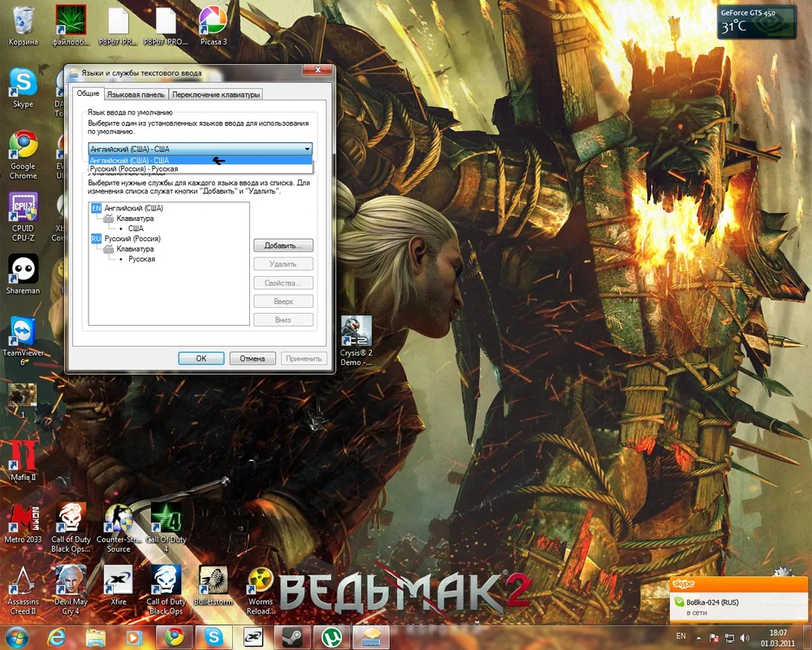The height and width of the screenshot is (650, 812).
Task: Open the Crysis 2 Demo shortcut
Action: pos(356,331)
